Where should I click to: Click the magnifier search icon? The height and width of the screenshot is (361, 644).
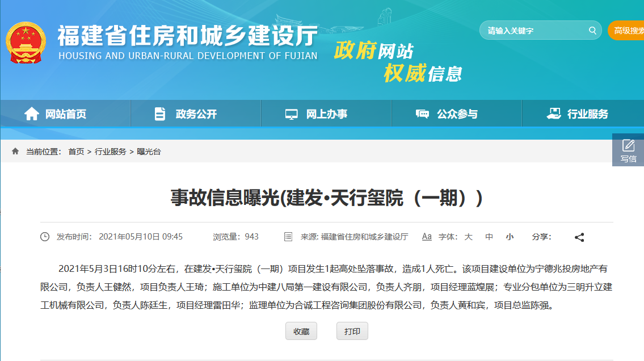point(592,31)
